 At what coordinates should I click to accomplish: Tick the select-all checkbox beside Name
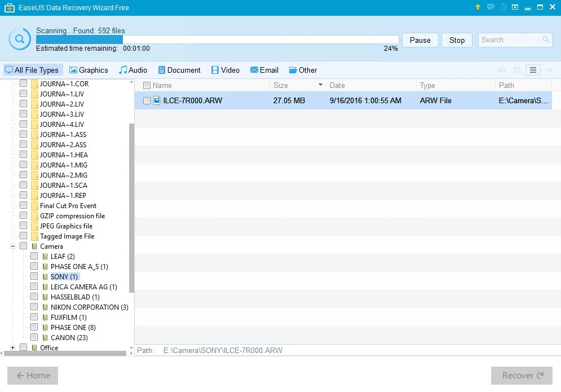pos(147,86)
